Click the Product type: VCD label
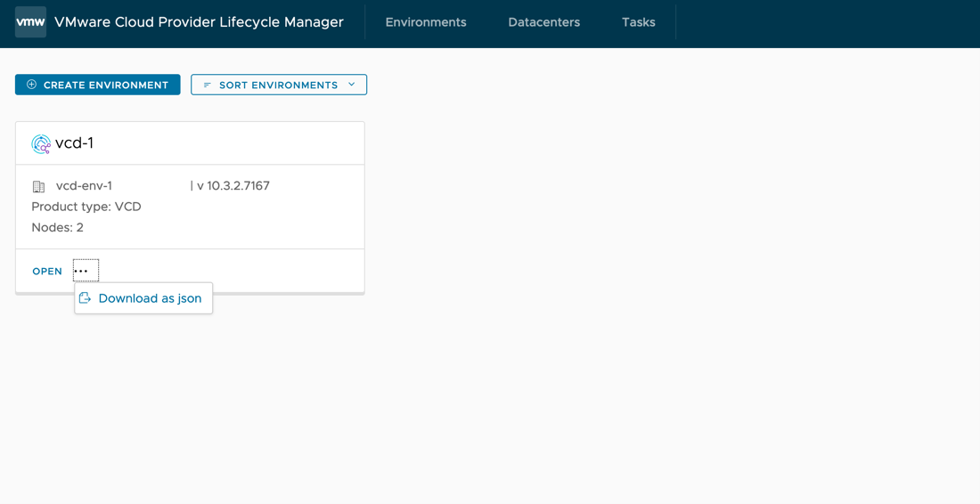Image resolution: width=980 pixels, height=504 pixels. [86, 207]
